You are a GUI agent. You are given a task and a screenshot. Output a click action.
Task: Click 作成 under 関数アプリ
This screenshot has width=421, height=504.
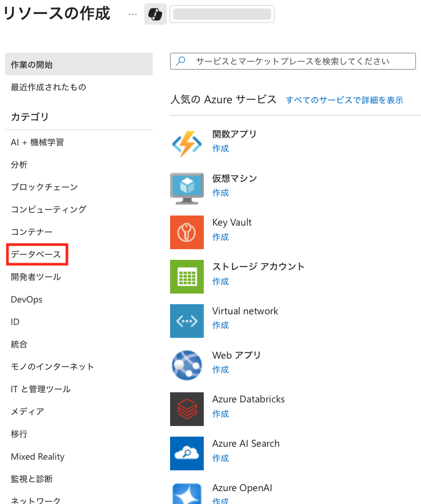point(221,148)
